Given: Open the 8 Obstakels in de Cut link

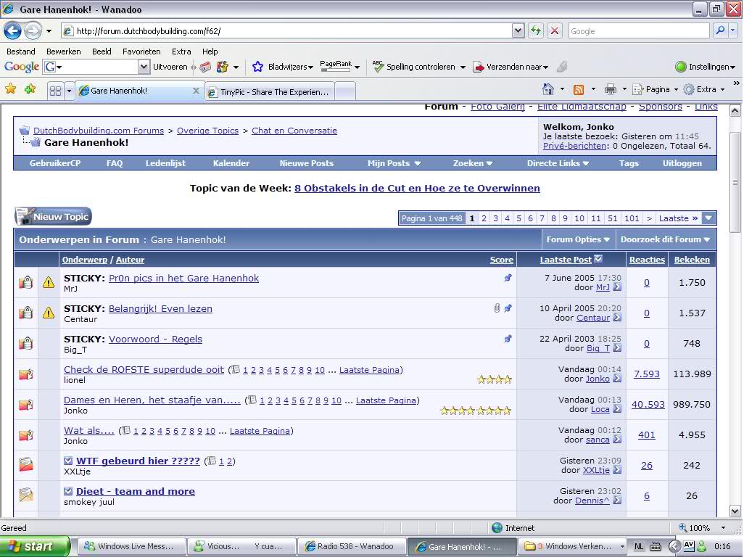Looking at the screenshot, I should click(417, 188).
